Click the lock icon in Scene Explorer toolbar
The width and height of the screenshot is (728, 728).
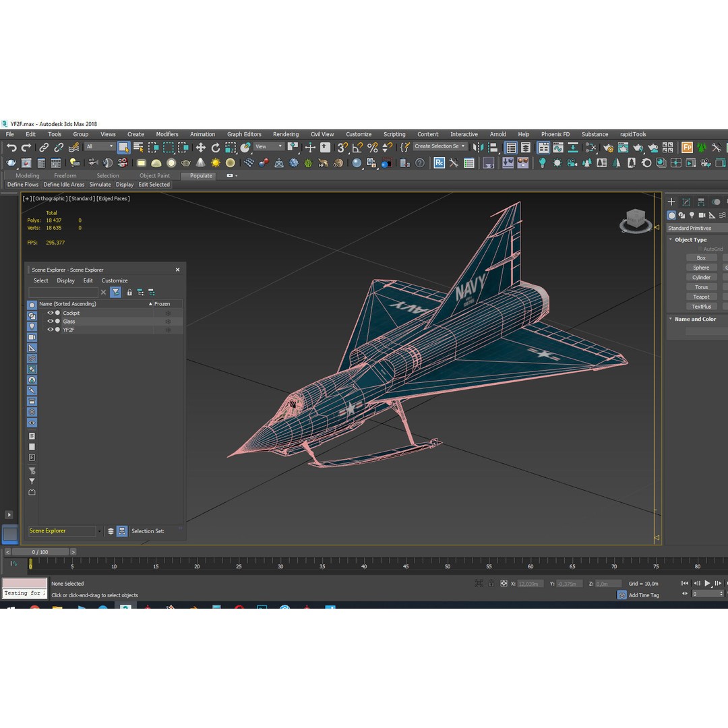[129, 293]
